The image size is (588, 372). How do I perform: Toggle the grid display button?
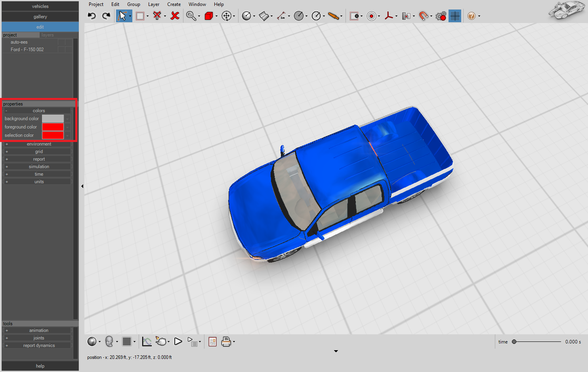coord(455,16)
